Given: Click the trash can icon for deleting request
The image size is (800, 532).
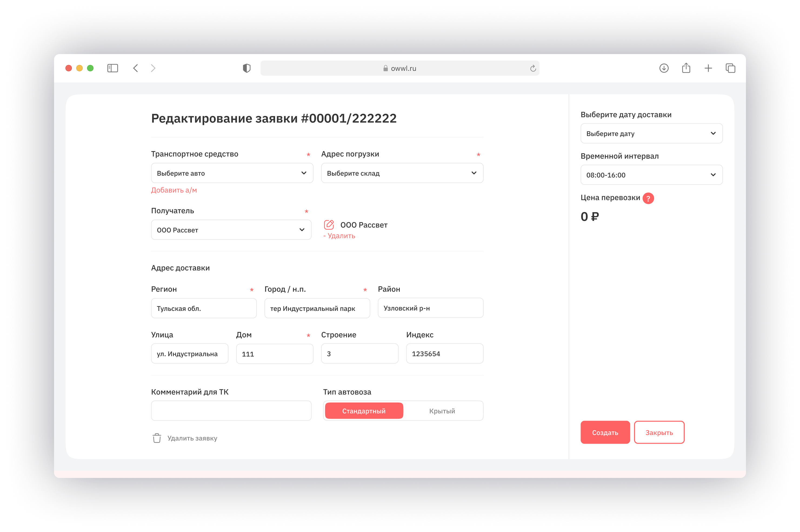Looking at the screenshot, I should 157,438.
